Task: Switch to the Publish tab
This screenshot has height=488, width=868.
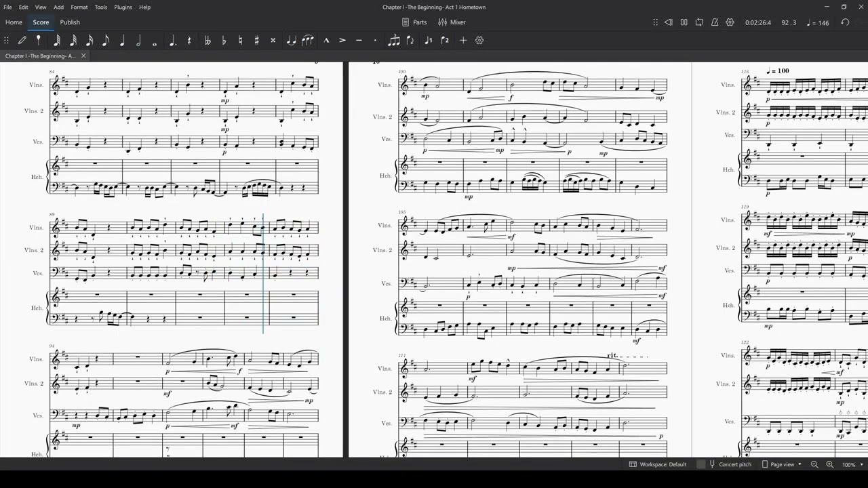Action: 70,22
